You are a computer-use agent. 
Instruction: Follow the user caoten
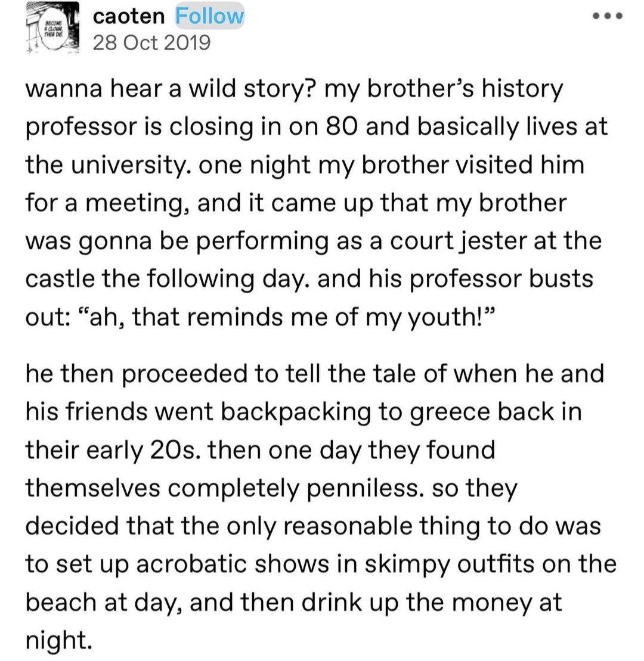pyautogui.click(x=209, y=16)
